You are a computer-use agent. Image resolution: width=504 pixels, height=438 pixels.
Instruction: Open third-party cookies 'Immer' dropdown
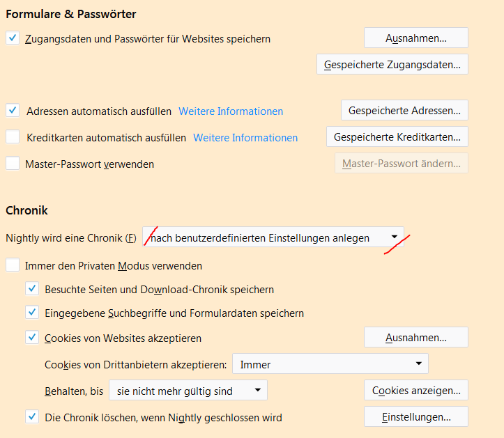330,364
